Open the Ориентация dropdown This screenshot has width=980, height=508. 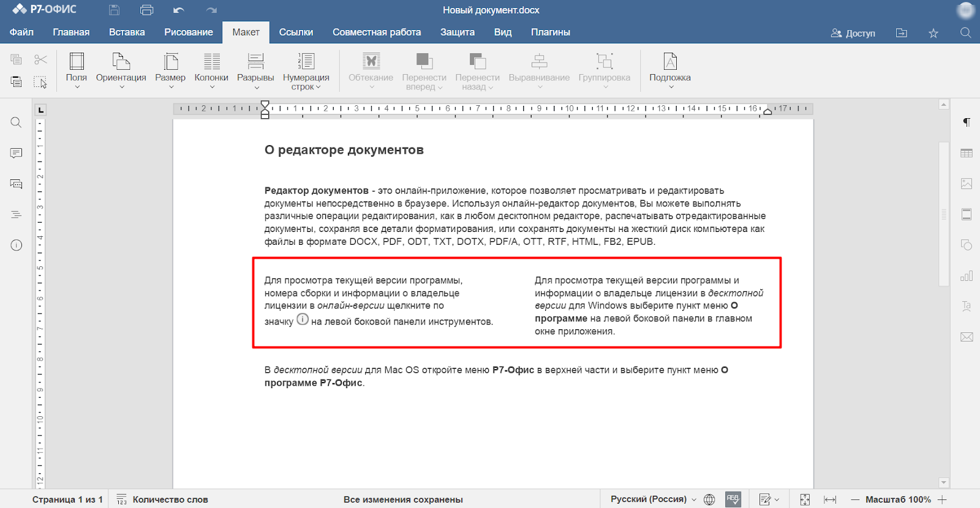pyautogui.click(x=121, y=71)
